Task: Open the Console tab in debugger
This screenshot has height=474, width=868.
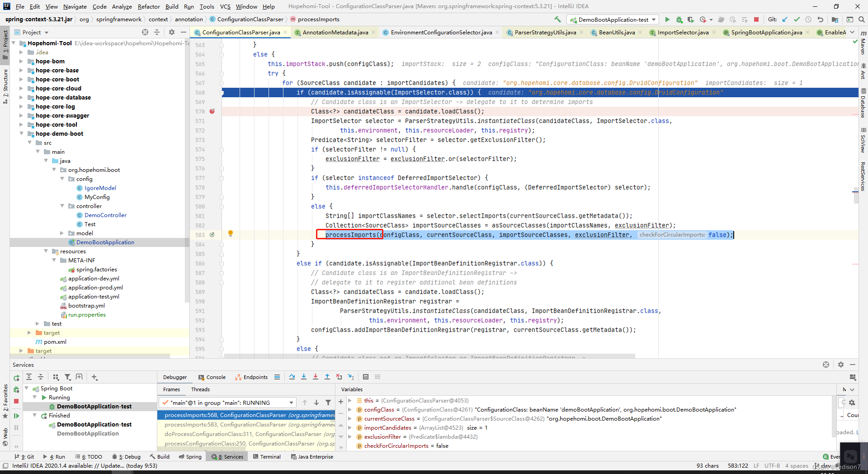Action: (212, 377)
